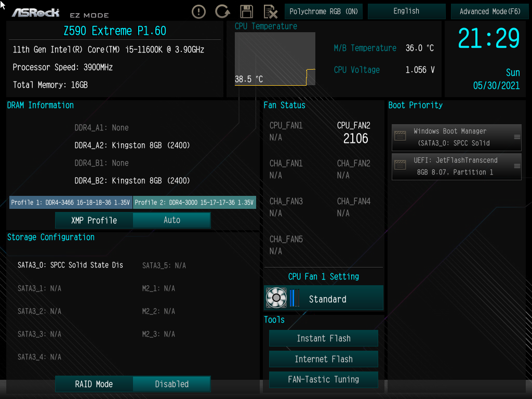Open Internet Flash tool
532x399 pixels.
pos(324,359)
